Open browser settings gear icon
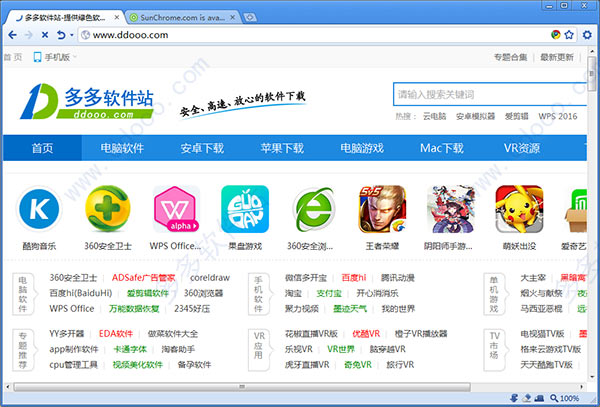The width and height of the screenshot is (600, 407). [587, 35]
